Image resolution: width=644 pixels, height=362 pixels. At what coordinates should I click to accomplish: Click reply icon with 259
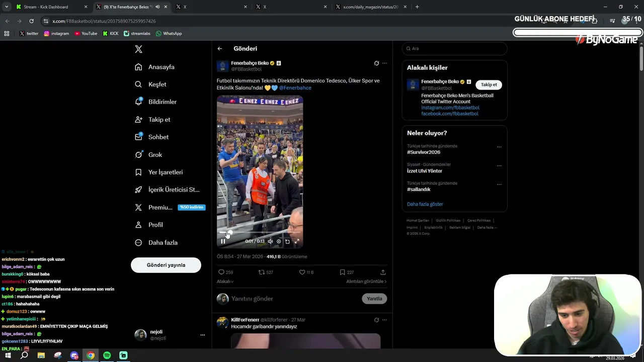click(x=225, y=273)
